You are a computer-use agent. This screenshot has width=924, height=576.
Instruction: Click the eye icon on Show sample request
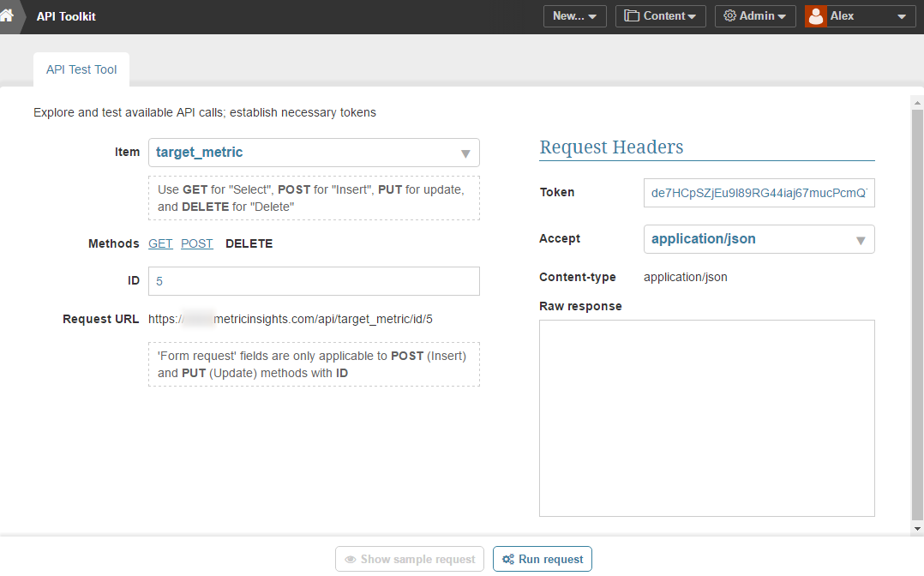click(351, 560)
